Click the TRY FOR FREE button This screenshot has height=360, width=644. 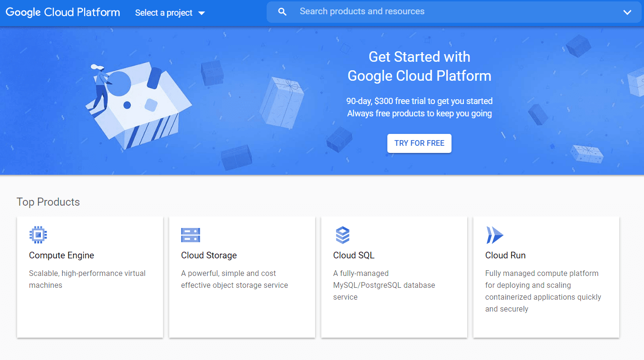(419, 143)
